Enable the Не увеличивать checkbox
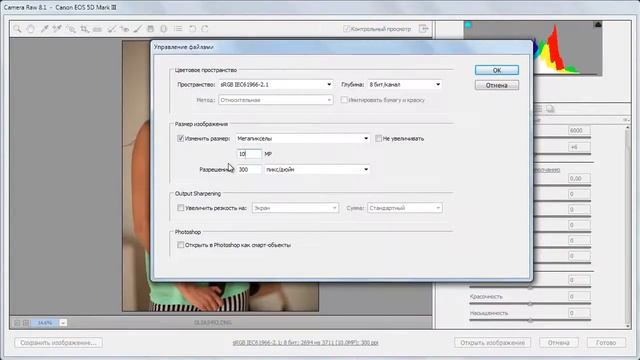This screenshot has height=360, width=640. [x=378, y=138]
